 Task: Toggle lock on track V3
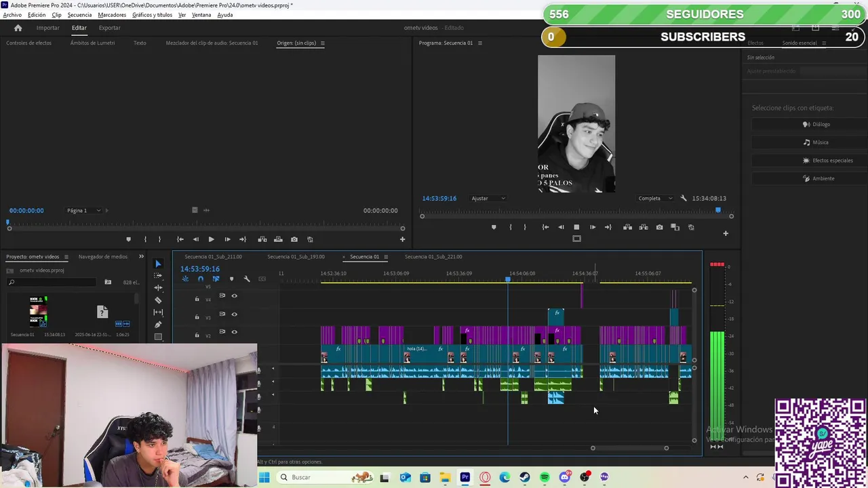(x=197, y=317)
